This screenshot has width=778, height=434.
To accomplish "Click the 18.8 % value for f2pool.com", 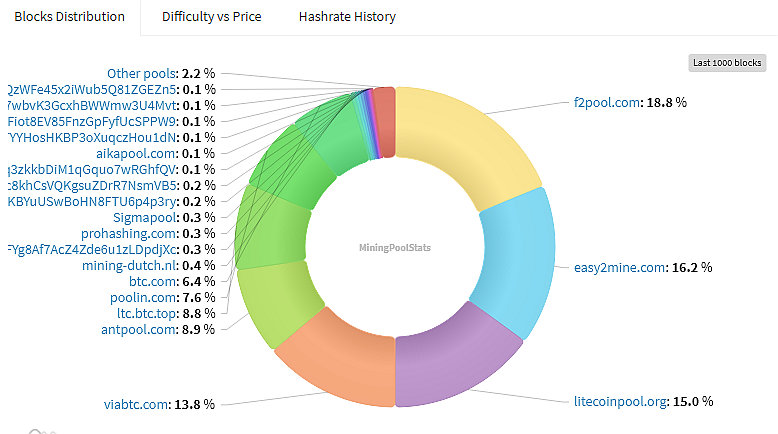I will point(666,103).
